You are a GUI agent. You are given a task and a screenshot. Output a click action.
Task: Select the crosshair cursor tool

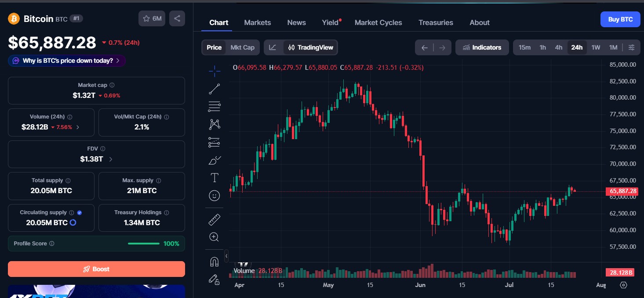tap(215, 71)
